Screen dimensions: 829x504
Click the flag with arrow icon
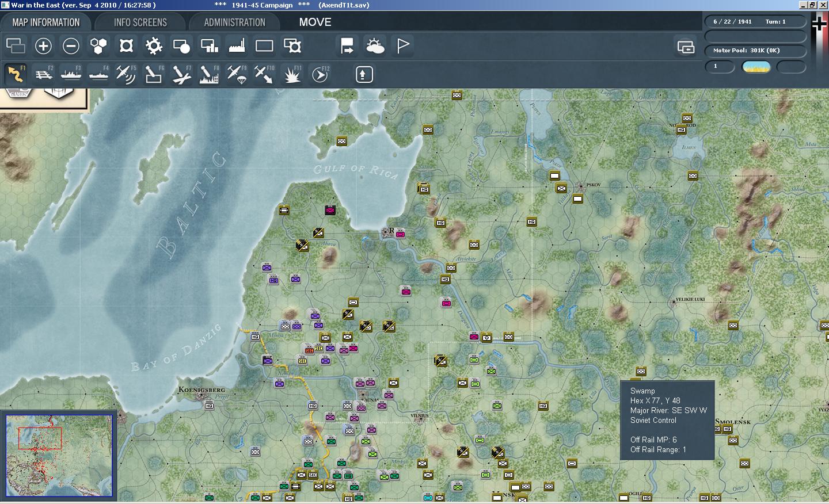point(347,45)
